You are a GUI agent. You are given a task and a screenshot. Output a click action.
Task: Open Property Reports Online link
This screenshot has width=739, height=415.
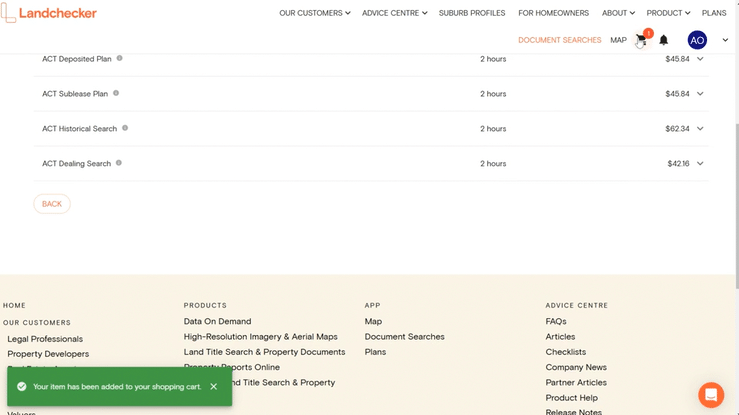pyautogui.click(x=231, y=365)
